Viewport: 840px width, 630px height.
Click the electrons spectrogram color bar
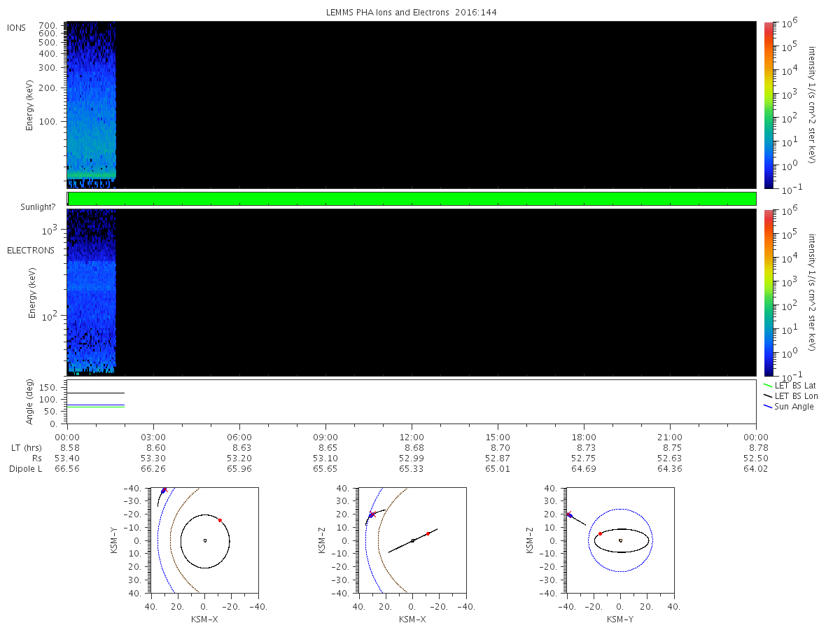coord(768,293)
